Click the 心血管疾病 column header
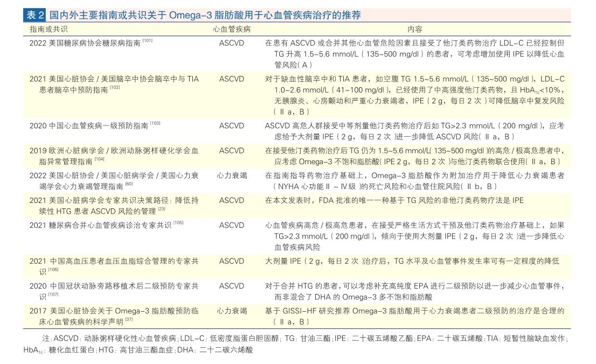Viewport: 596px width, 364px height. coord(232,29)
